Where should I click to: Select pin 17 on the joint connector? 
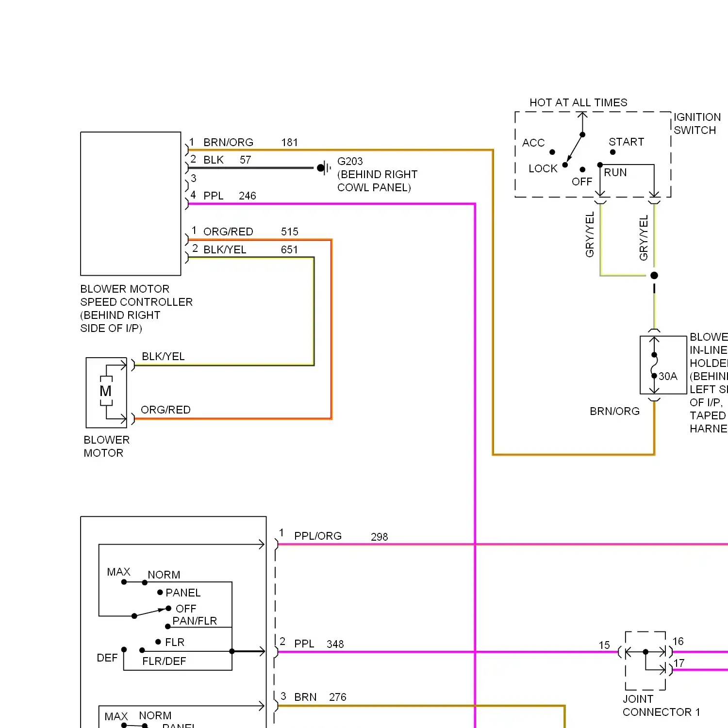679,662
